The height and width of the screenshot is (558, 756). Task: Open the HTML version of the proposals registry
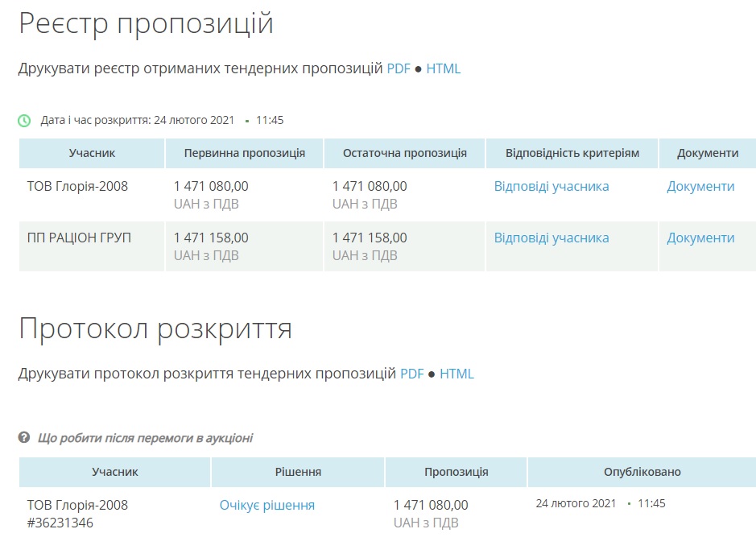click(x=444, y=68)
